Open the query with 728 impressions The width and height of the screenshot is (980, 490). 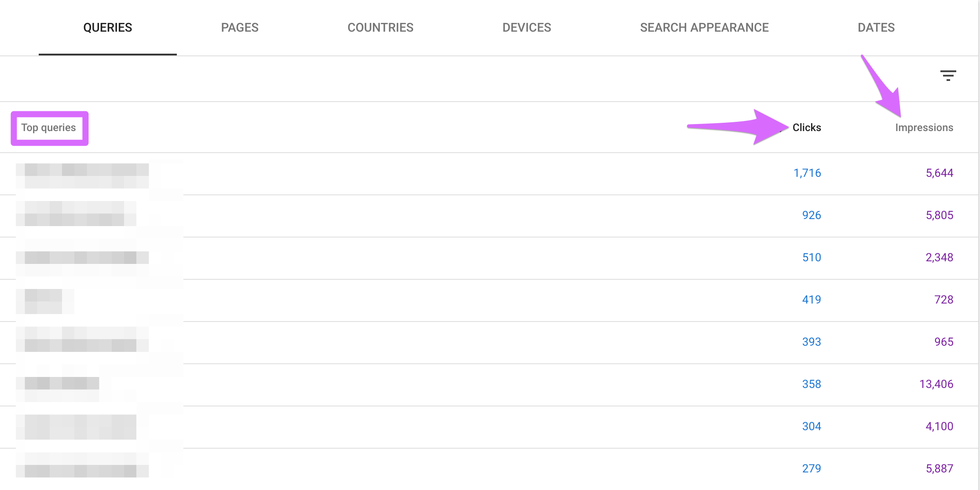(489, 300)
